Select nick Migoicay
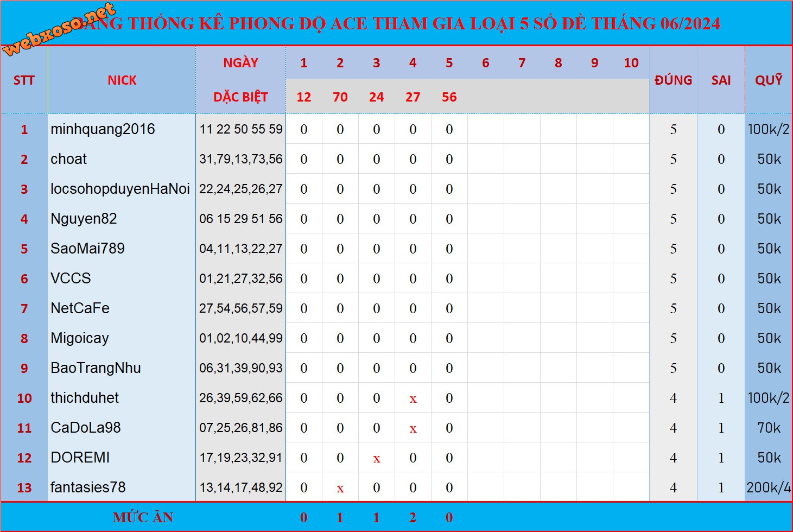This screenshot has height=532, width=793. (80, 338)
